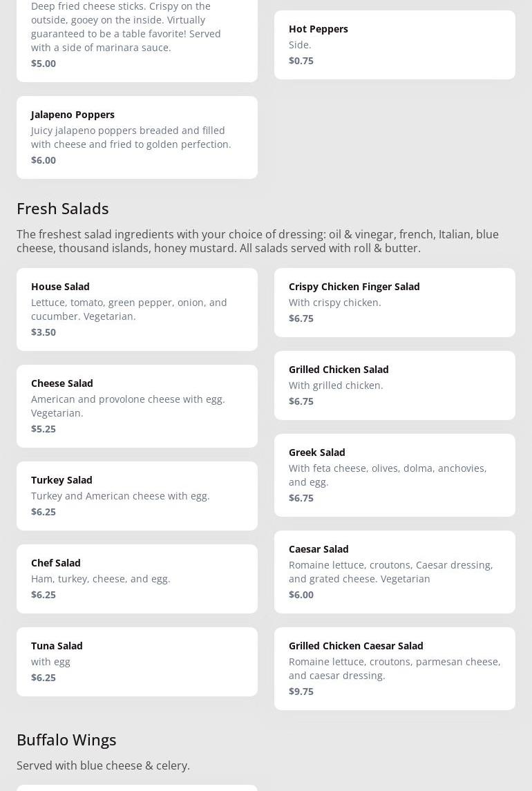
Task: Select the Chef Salad item
Action: point(137,578)
